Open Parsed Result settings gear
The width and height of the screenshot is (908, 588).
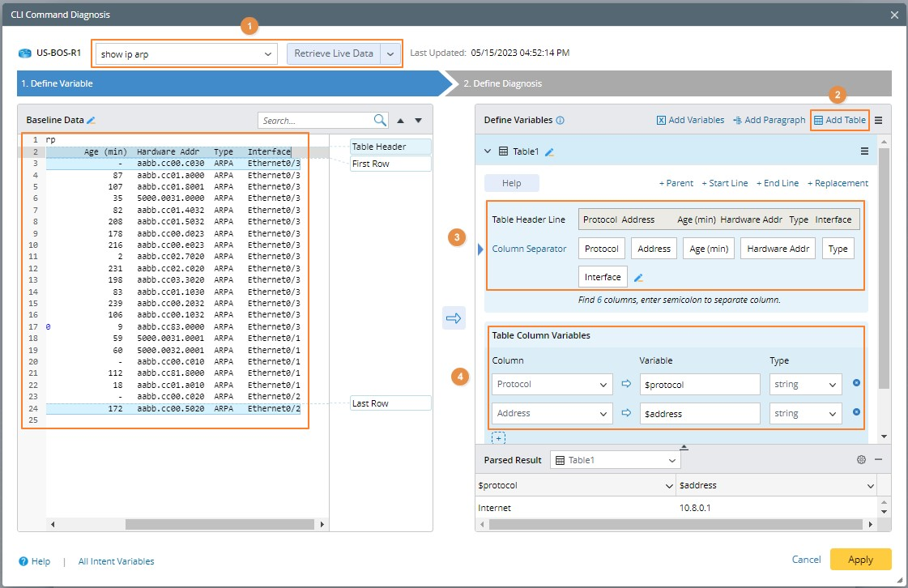pyautogui.click(x=861, y=459)
